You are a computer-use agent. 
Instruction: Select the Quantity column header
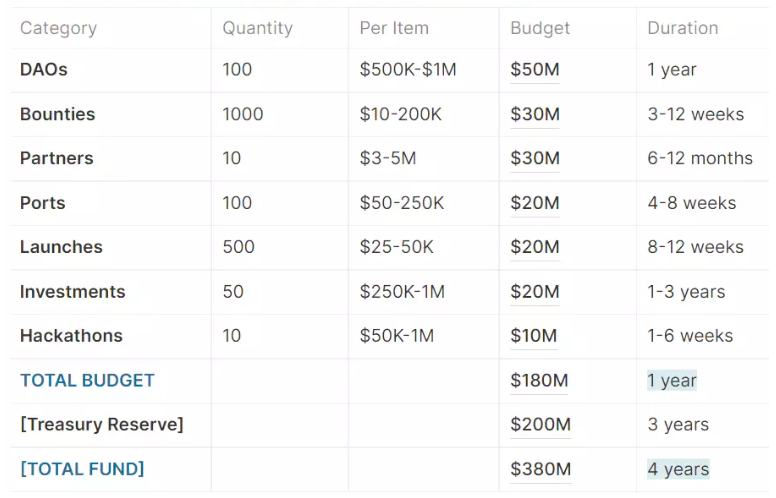257,28
